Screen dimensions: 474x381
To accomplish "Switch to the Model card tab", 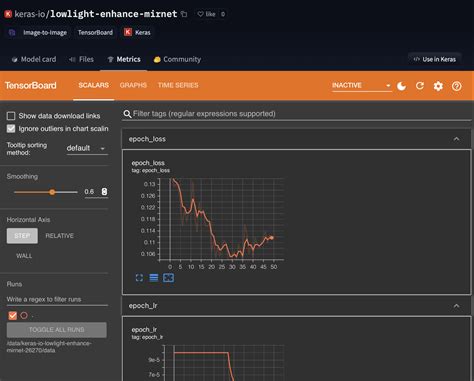I will [x=34, y=59].
